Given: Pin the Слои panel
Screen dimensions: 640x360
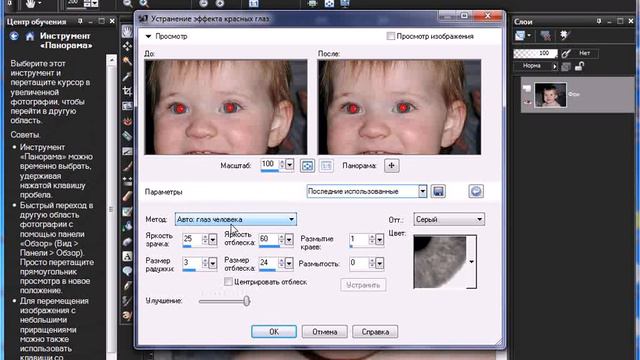Looking at the screenshot, I should [x=599, y=21].
